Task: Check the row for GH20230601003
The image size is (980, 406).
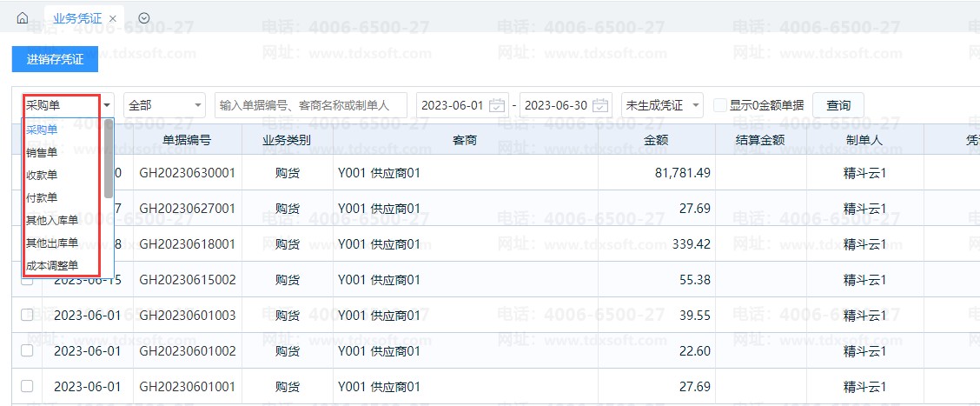Action: tap(27, 316)
